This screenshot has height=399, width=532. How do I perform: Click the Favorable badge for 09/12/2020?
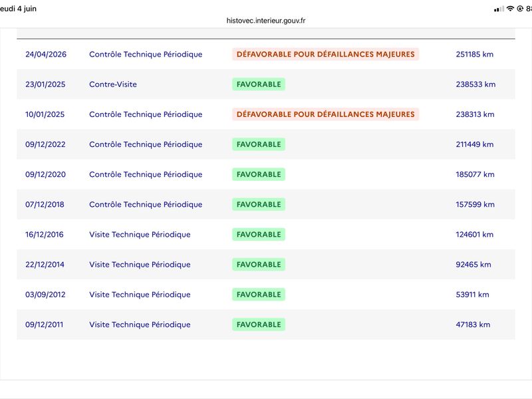pyautogui.click(x=259, y=174)
